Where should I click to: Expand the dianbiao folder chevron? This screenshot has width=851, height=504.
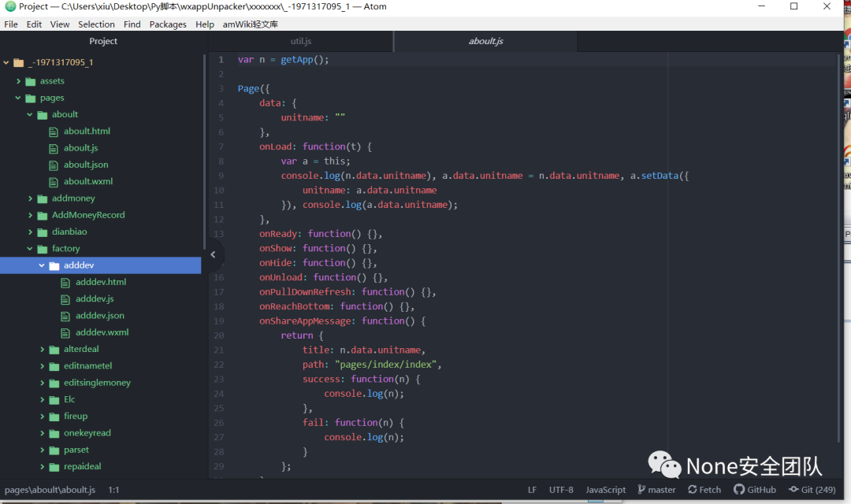tap(31, 232)
